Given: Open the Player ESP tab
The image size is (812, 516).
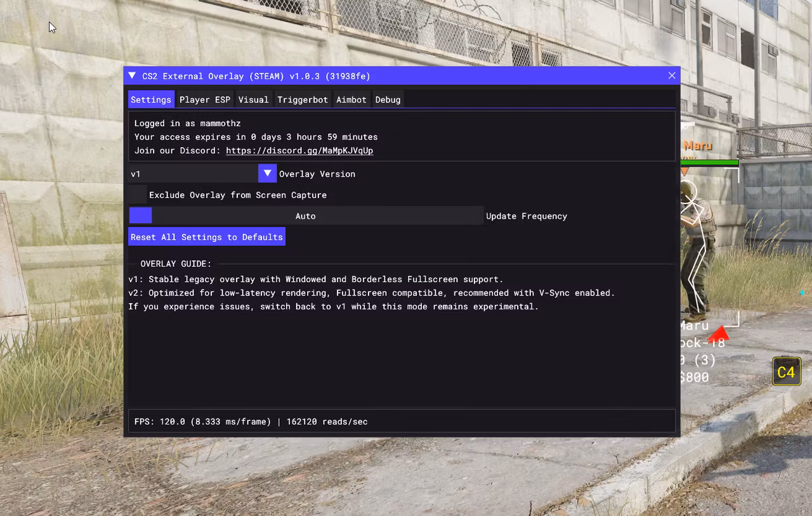Looking at the screenshot, I should (205, 100).
